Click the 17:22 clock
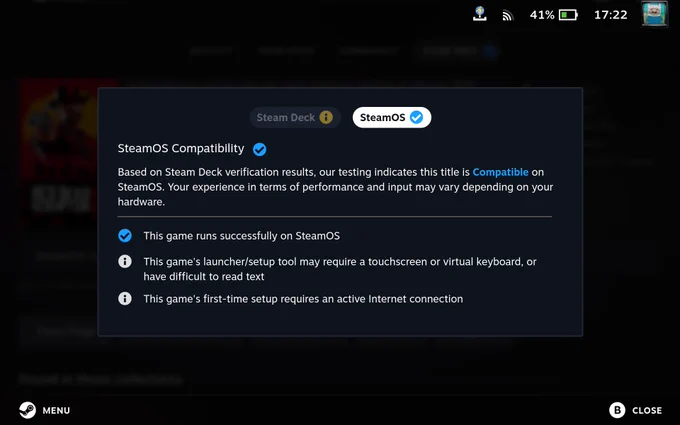 (611, 15)
